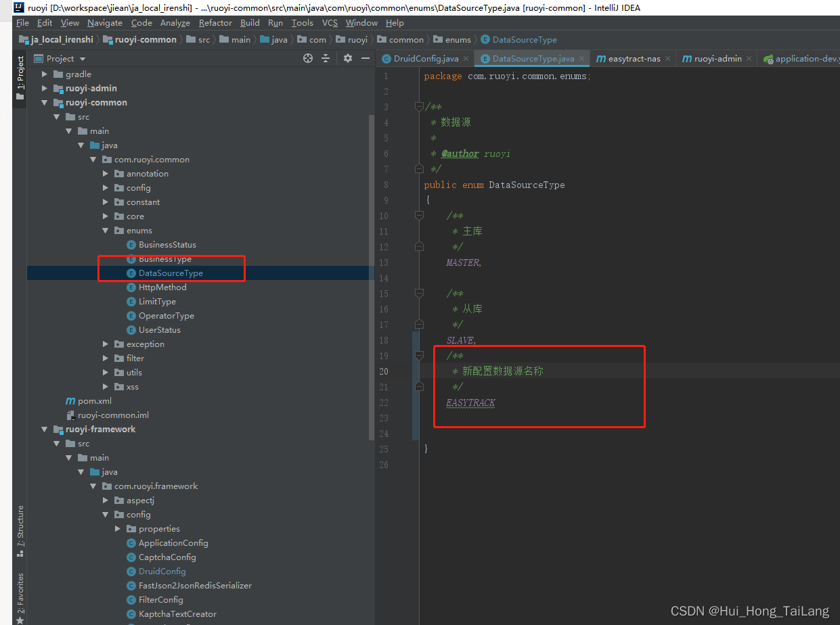Click MASTER enum constant in editor
Image resolution: width=840 pixels, height=625 pixels.
click(462, 262)
